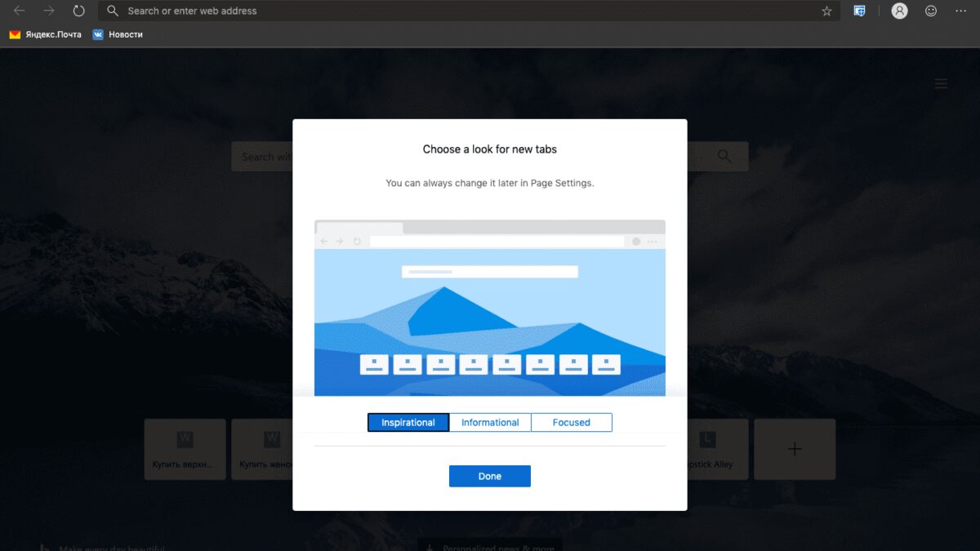Click the browser back arrow
Screen dimensions: 980x551
pos(20,11)
